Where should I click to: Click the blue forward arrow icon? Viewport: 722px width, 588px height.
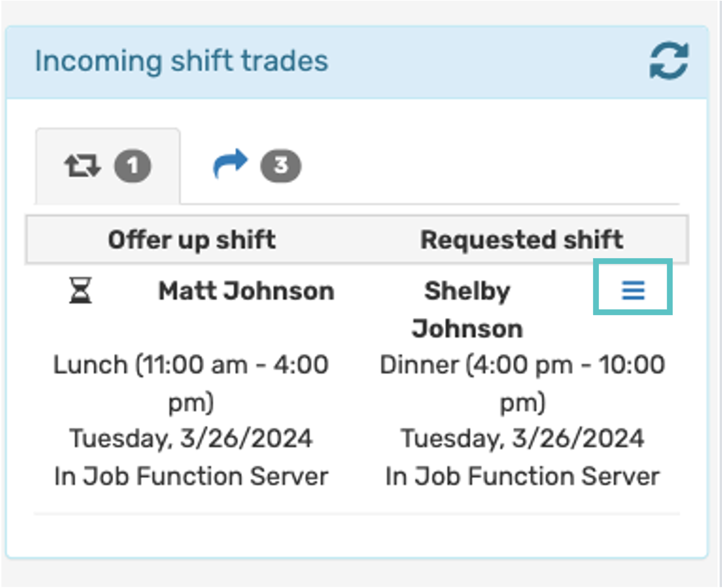[x=230, y=163]
